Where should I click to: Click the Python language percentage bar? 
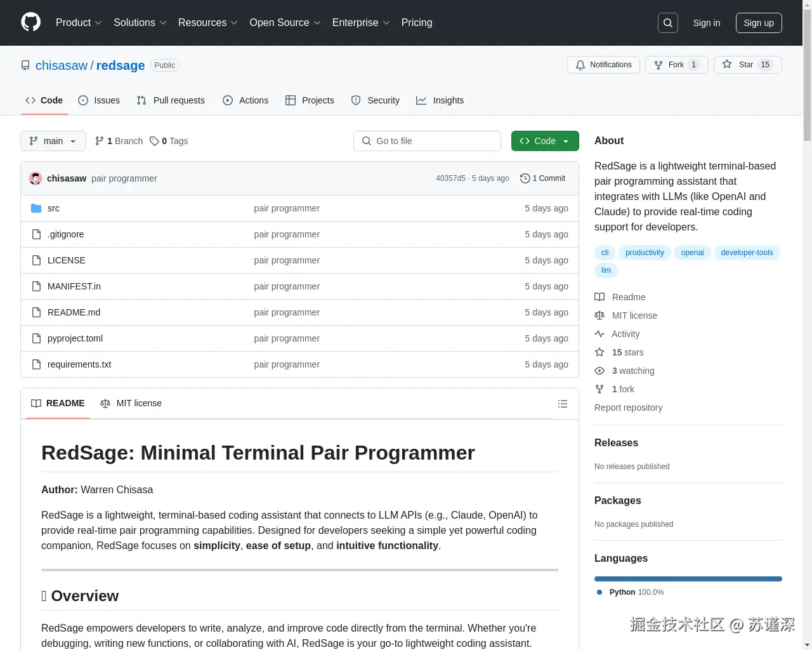click(688, 578)
